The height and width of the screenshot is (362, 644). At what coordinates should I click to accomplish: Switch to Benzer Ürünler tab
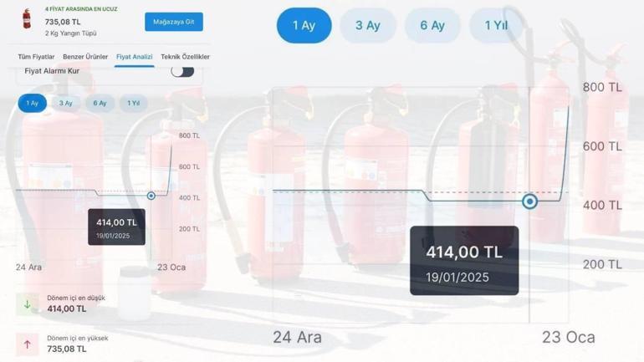pos(85,57)
